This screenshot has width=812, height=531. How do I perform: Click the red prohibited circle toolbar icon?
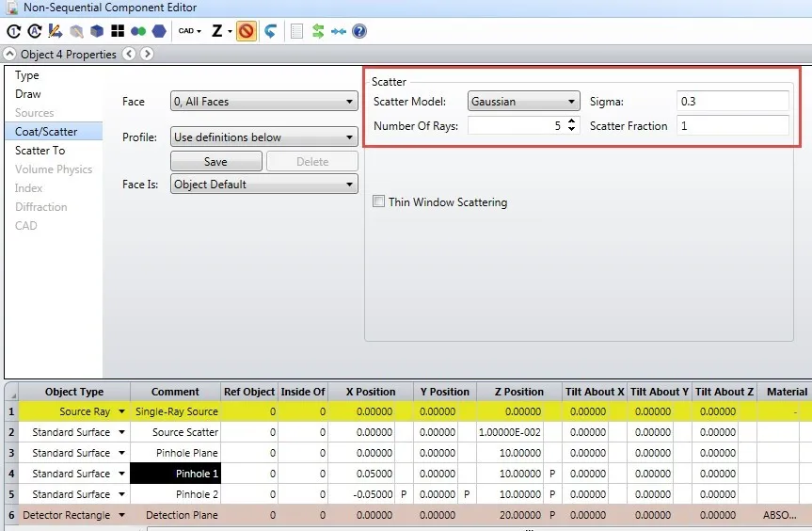[246, 31]
